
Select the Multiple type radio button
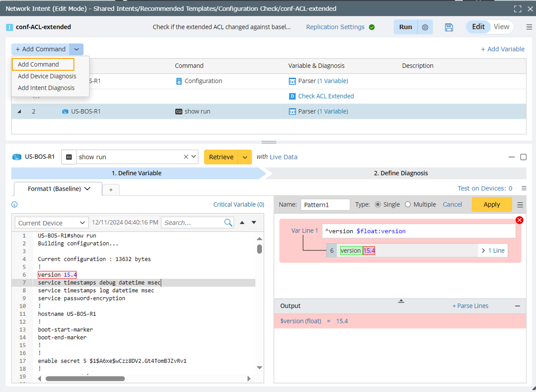(x=408, y=205)
